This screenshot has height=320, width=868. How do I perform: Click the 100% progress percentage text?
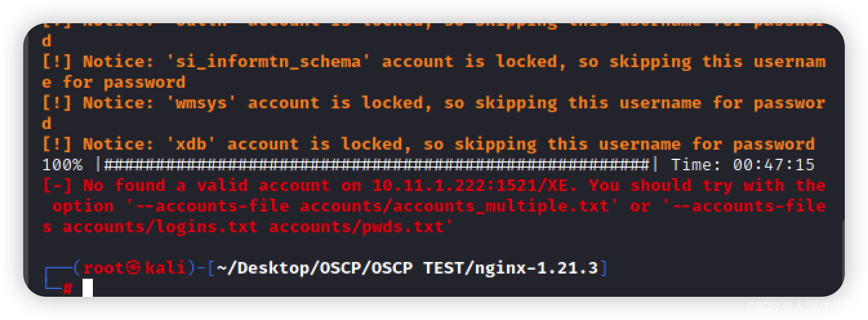click(x=63, y=165)
